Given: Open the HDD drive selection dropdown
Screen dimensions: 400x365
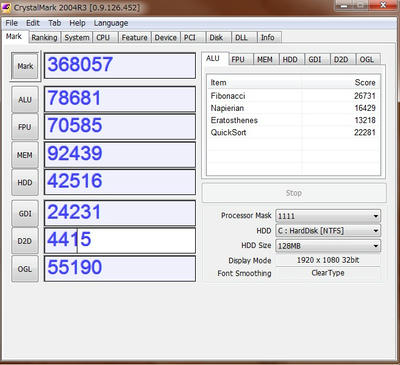Looking at the screenshot, I should pos(328,231).
